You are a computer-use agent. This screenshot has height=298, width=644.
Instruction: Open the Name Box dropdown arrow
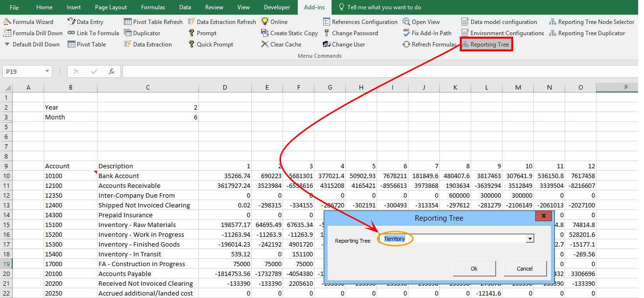47,71
